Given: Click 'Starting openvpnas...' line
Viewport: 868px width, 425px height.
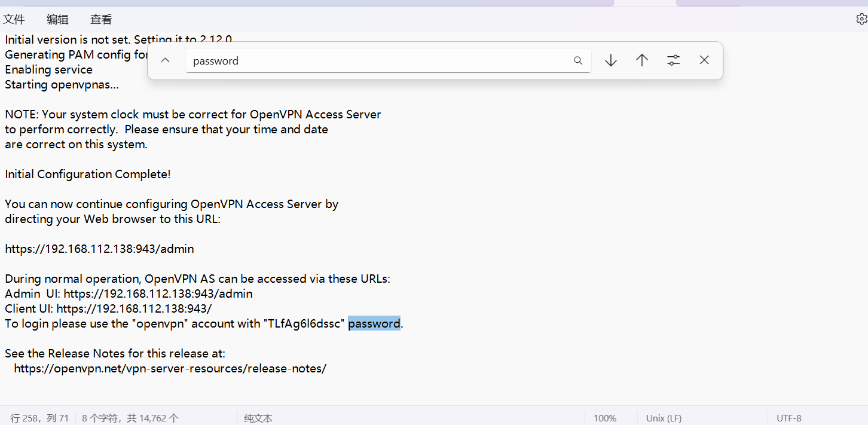Looking at the screenshot, I should (62, 84).
